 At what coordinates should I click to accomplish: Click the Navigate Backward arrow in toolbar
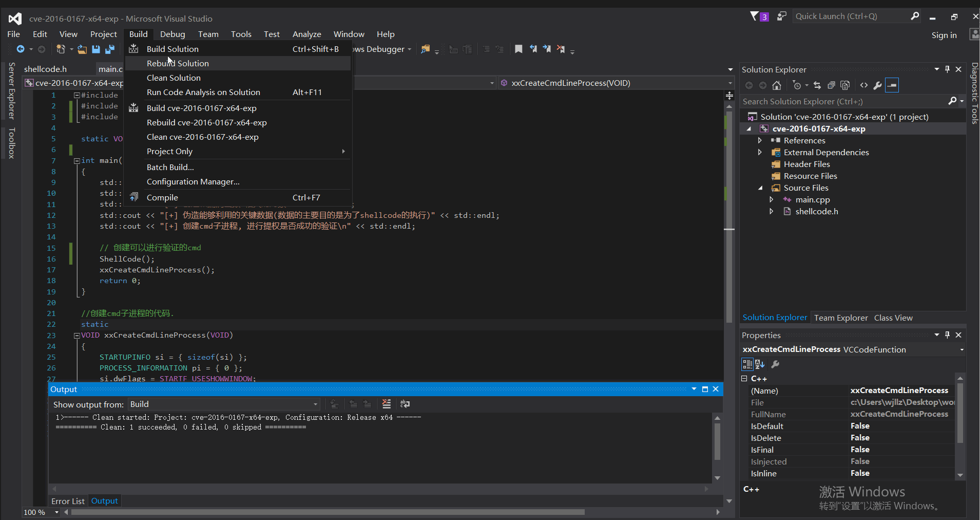[x=21, y=49]
